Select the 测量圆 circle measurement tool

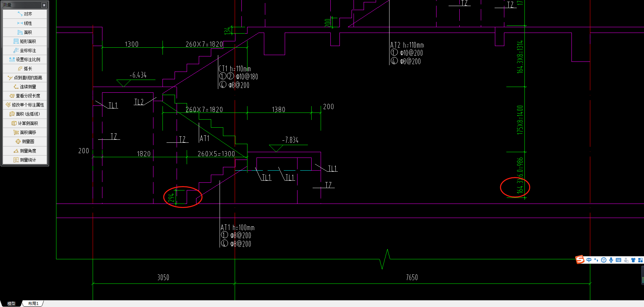pyautogui.click(x=25, y=141)
